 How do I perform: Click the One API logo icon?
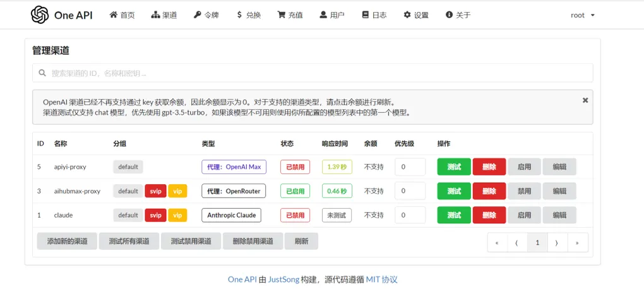40,15
